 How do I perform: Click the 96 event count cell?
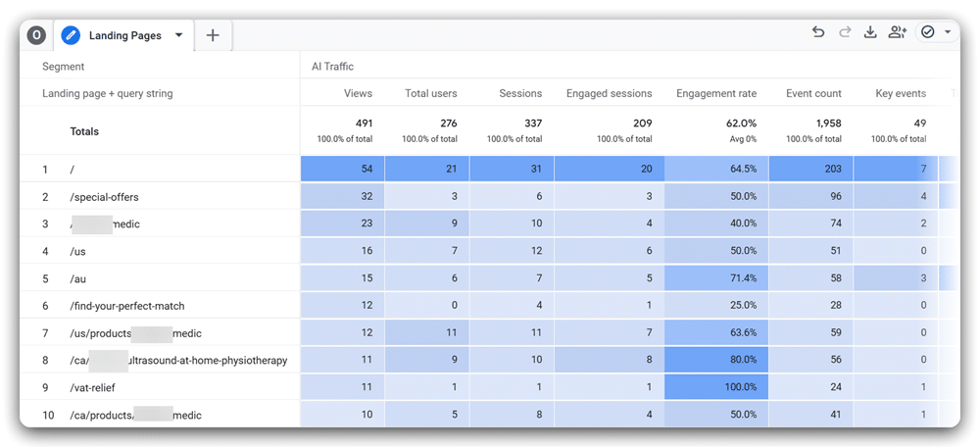tap(810, 197)
